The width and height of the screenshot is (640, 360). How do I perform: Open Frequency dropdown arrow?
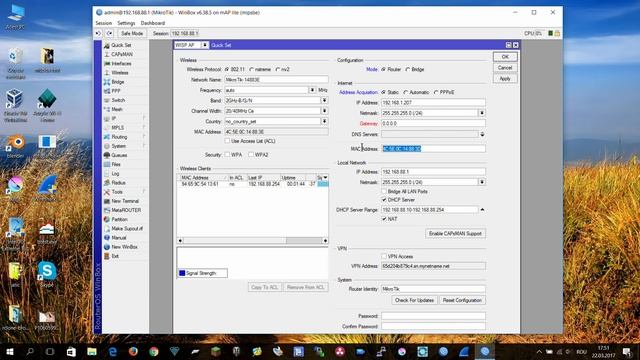pos(312,90)
